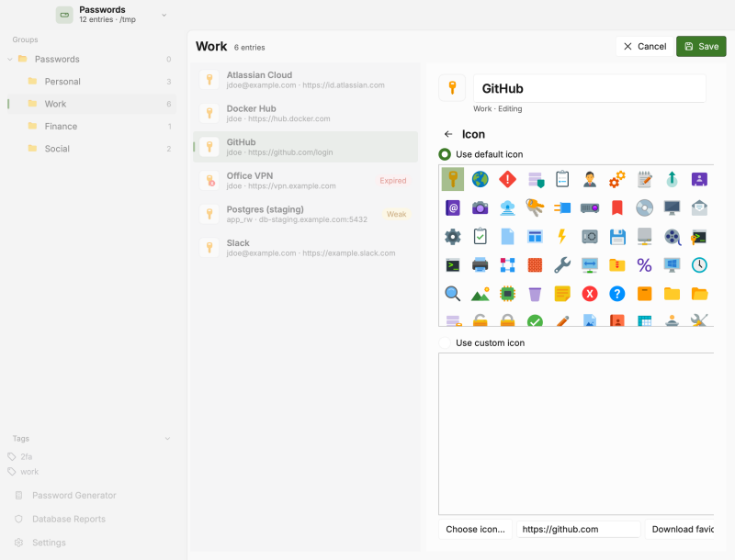Pick the Windows monitor icon
The height and width of the screenshot is (560, 735).
click(x=673, y=265)
